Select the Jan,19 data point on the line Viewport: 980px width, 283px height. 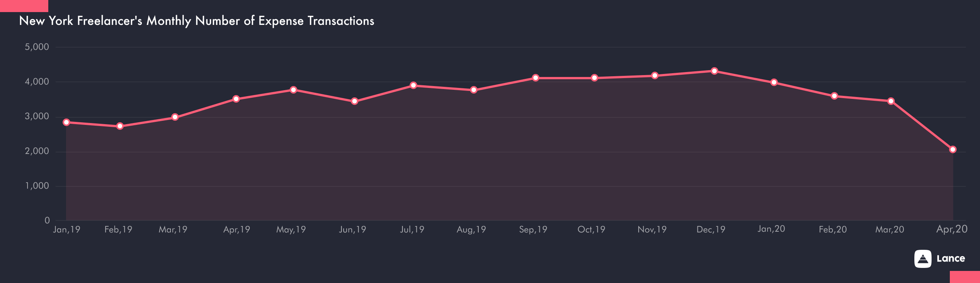pos(66,122)
